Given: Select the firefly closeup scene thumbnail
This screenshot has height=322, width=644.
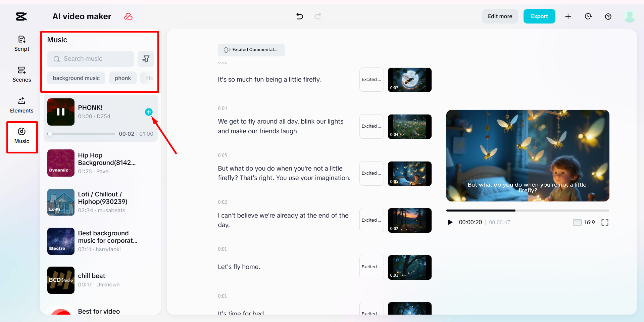Looking at the screenshot, I should pos(410,80).
